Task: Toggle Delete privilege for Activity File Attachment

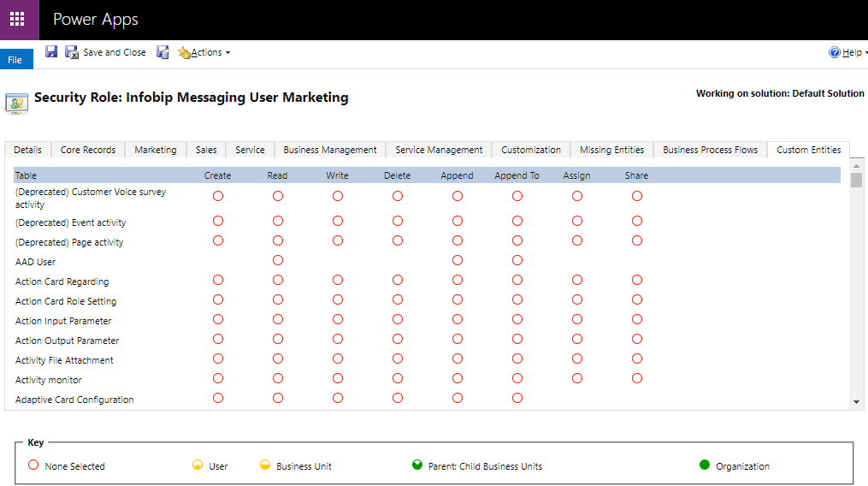Action: pos(398,359)
